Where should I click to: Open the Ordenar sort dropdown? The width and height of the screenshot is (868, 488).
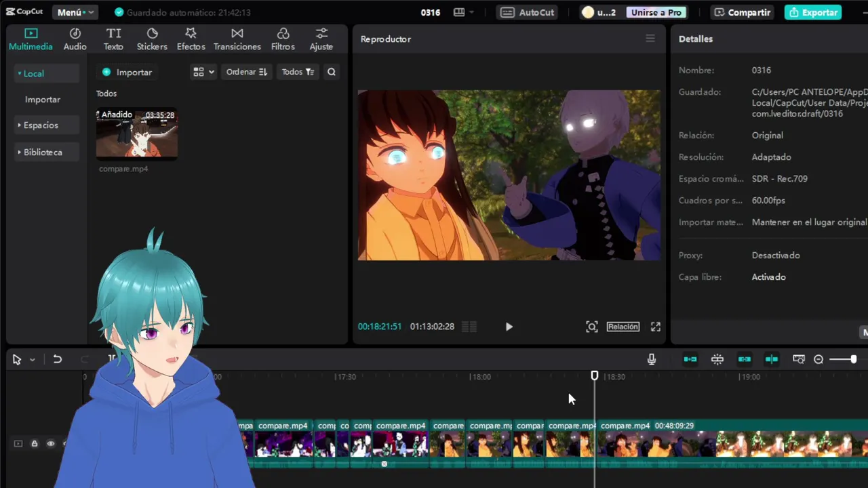246,72
